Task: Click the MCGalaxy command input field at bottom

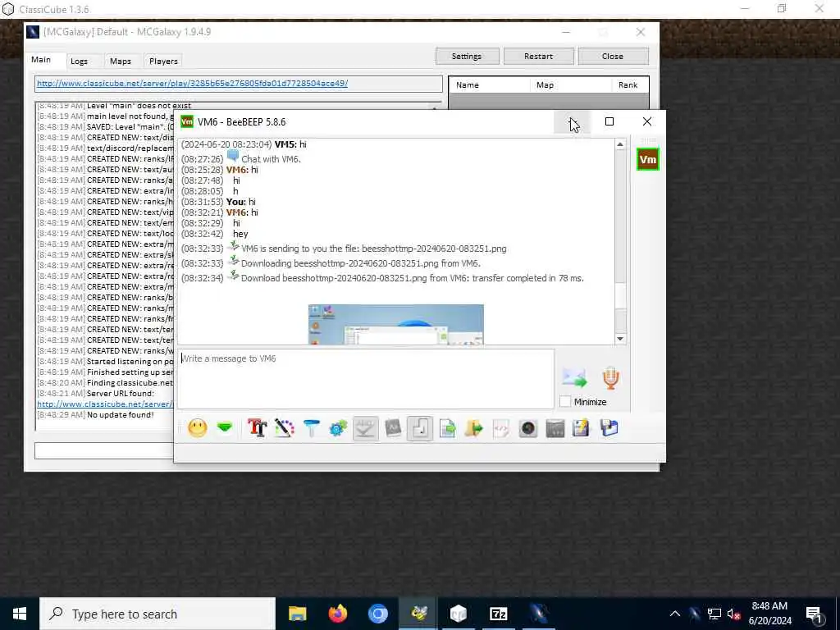Action: point(104,451)
